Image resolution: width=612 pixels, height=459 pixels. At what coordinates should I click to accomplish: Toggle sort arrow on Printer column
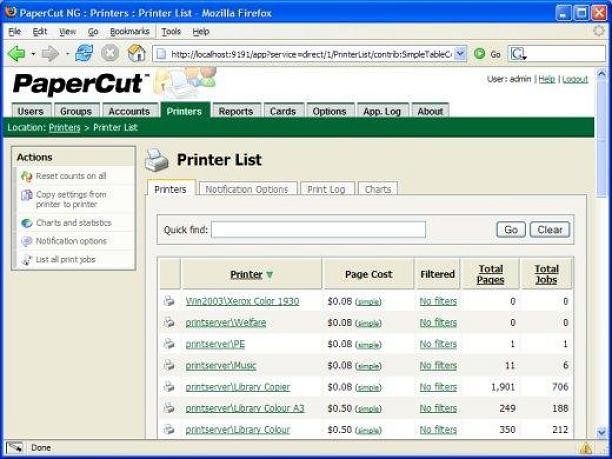(269, 275)
